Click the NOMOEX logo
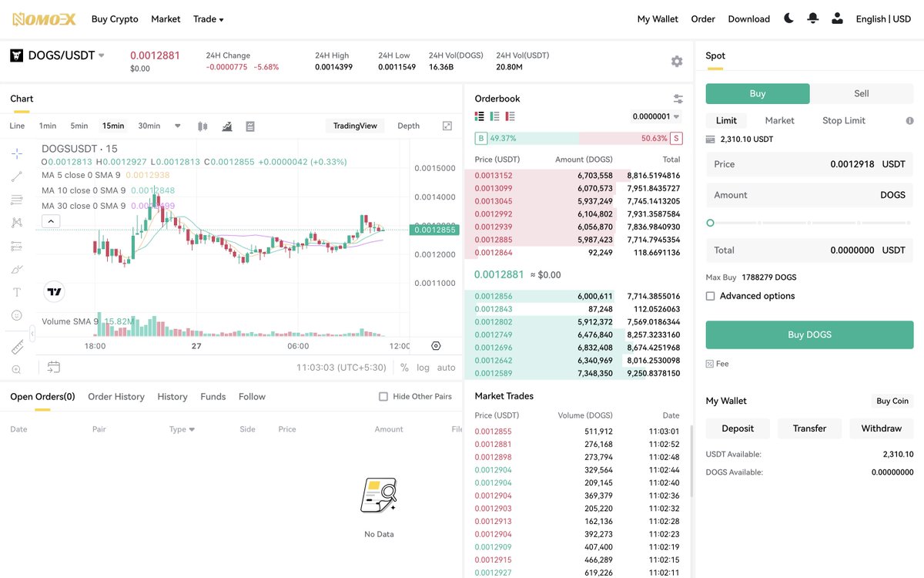Viewport: 924px width, 578px height. pos(44,18)
